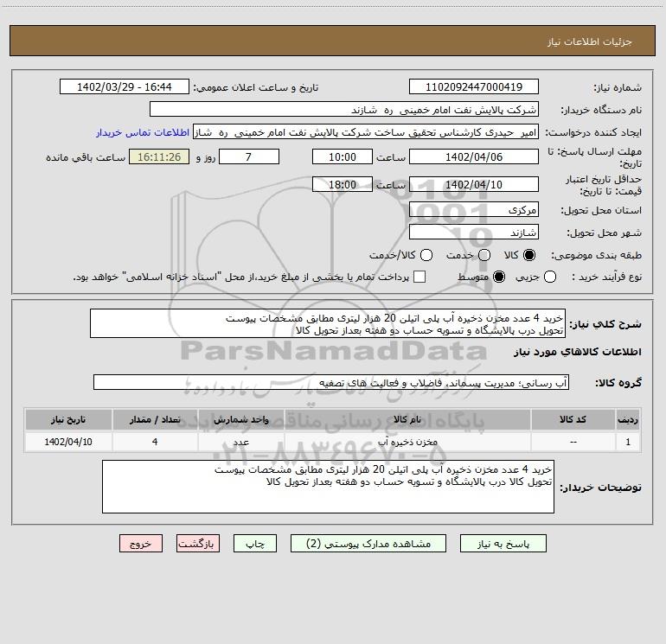The height and width of the screenshot is (644, 666).
Task: Click the واحد شمارش column header
Action: [240, 419]
